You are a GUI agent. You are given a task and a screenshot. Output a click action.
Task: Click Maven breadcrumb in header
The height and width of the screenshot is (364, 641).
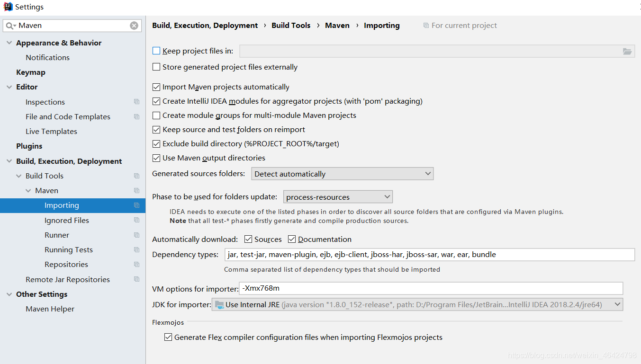(337, 26)
